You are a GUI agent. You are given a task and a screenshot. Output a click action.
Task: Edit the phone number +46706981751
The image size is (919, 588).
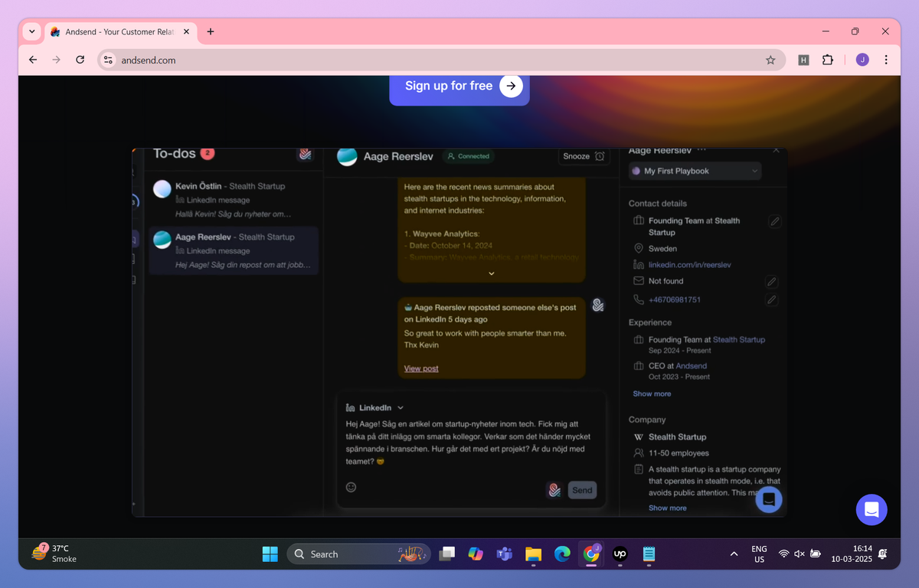click(772, 299)
